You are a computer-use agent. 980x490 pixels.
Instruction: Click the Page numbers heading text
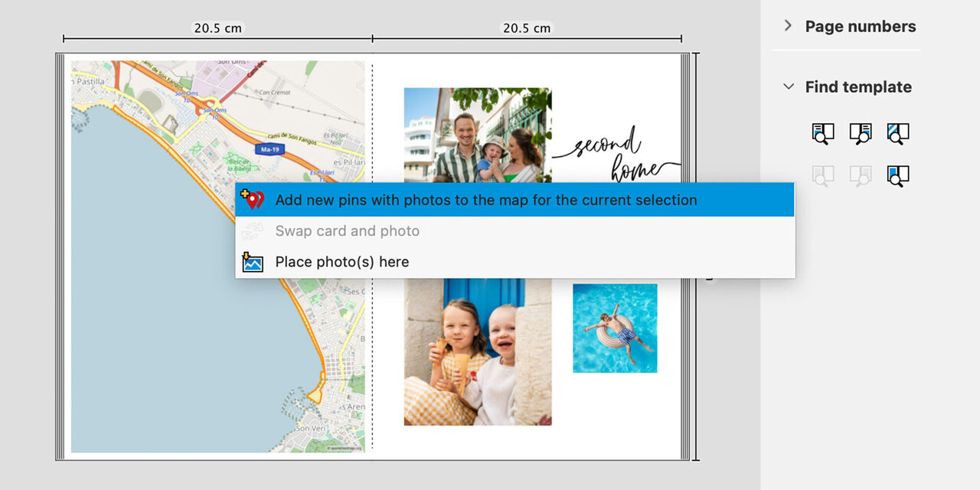click(861, 26)
